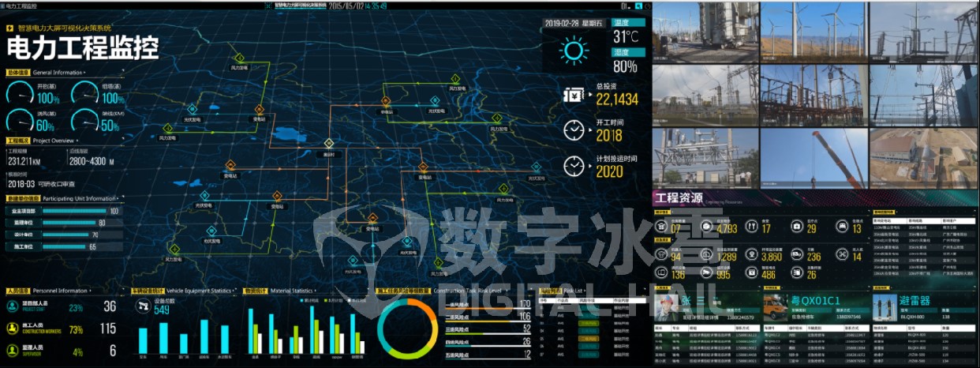Open the crane camera feed thumbnail
The height and width of the screenshot is (368, 980).
click(814, 156)
